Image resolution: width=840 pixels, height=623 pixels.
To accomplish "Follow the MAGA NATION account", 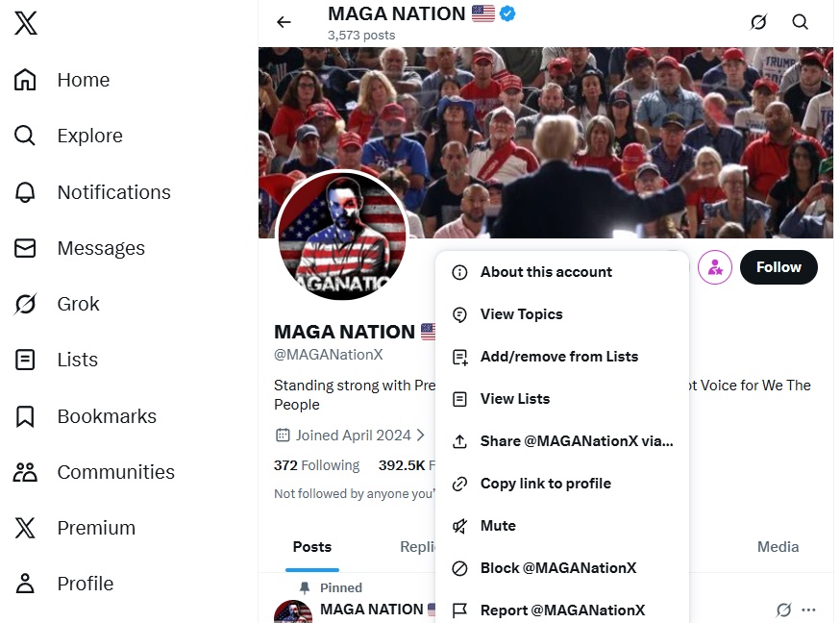I will pos(778,267).
